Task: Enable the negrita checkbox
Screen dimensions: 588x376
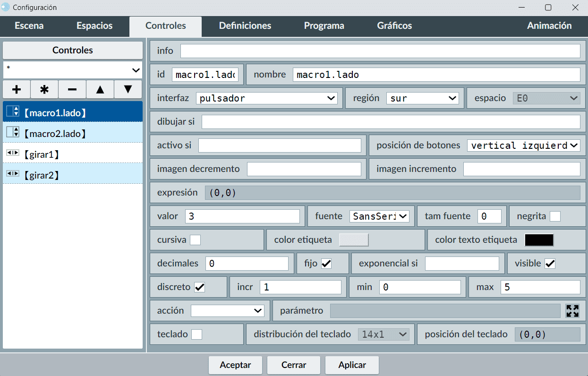Action: click(555, 216)
